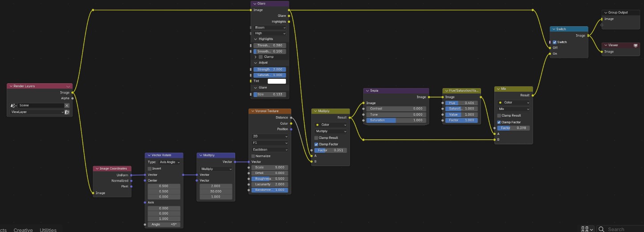The image size is (644, 232).
Task: Click the magnifier search icon
Action: point(602,229)
